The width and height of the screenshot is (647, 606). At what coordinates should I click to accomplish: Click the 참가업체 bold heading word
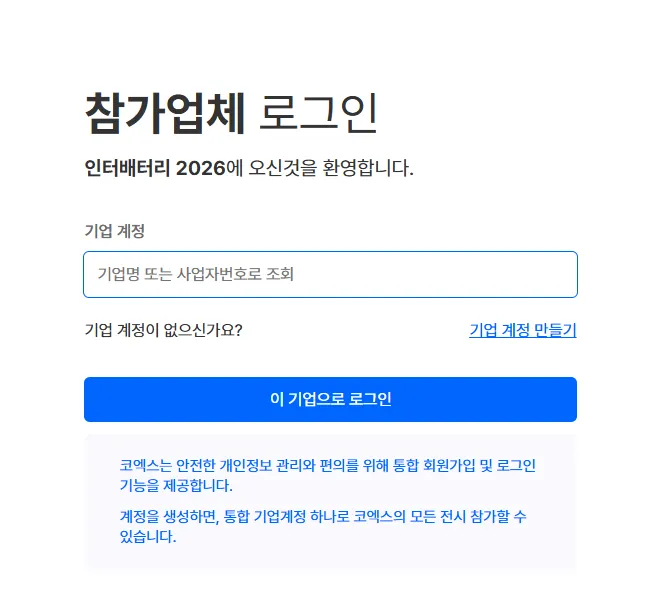(165, 113)
